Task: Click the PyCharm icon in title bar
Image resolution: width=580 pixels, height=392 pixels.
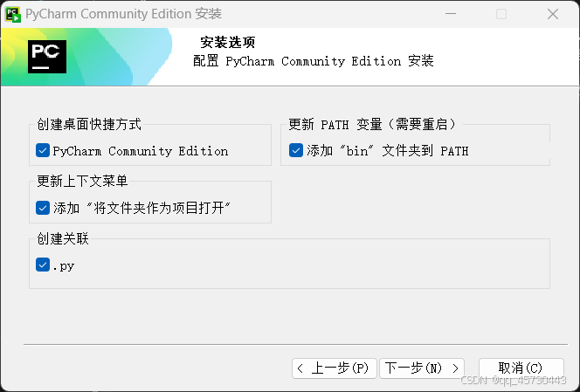Action: point(12,14)
